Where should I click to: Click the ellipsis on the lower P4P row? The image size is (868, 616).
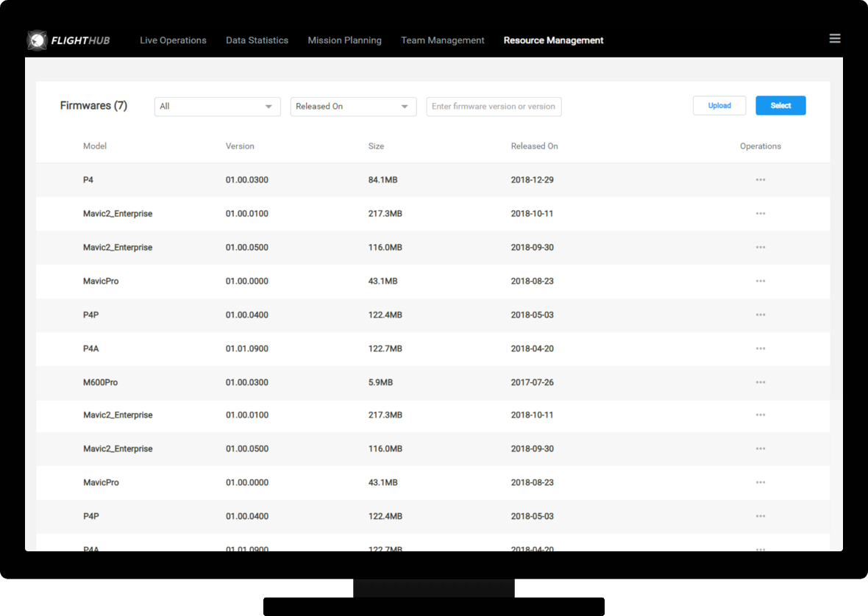pyautogui.click(x=760, y=517)
